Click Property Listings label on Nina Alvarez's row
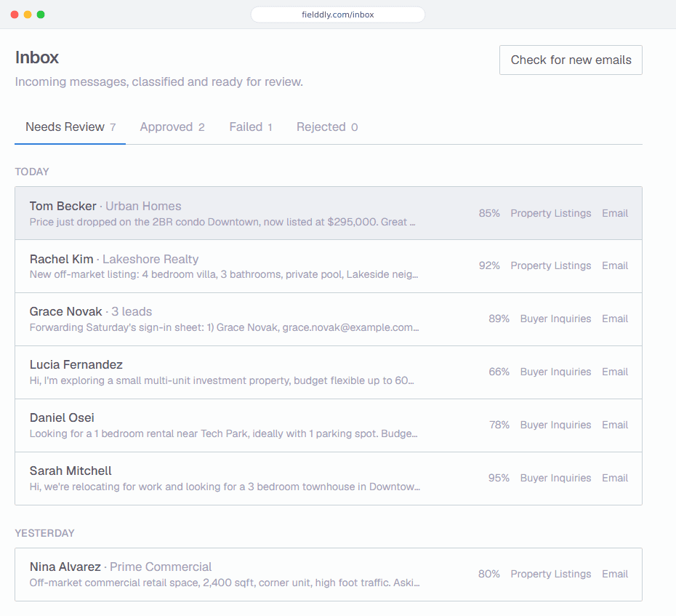Screen dimensions: 676x616 click(x=550, y=574)
